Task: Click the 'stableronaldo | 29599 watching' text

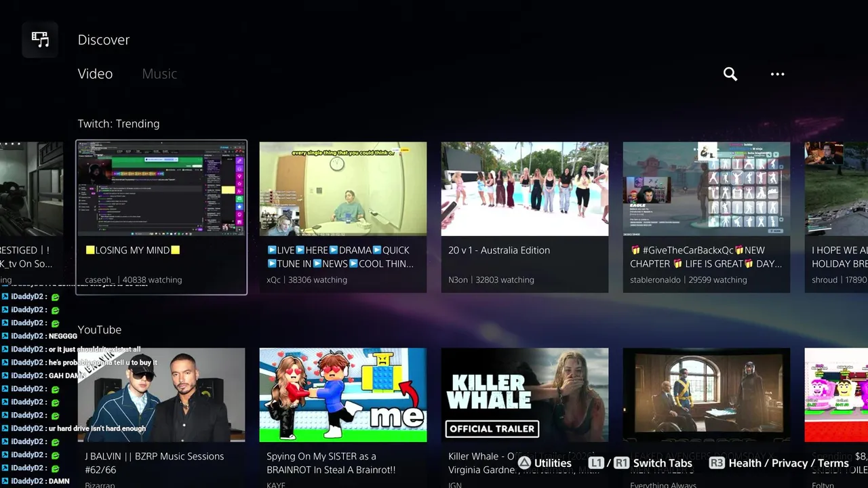Action: tap(688, 280)
